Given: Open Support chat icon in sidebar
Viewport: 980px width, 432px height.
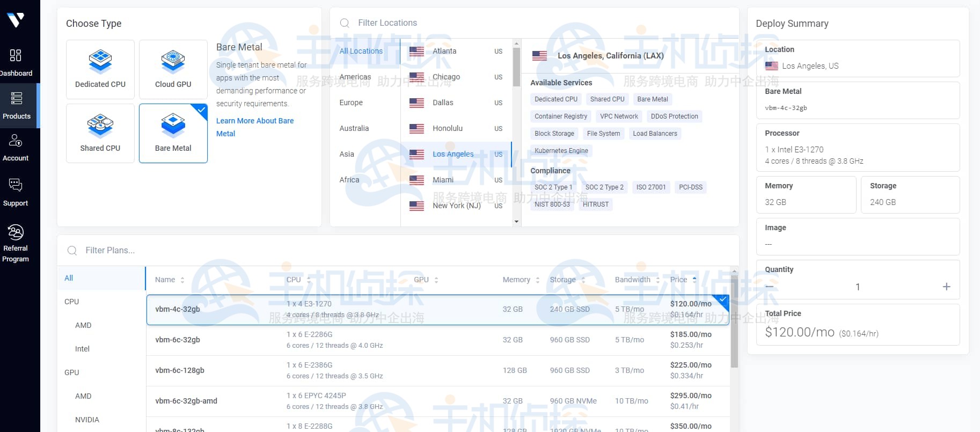Looking at the screenshot, I should tap(16, 185).
